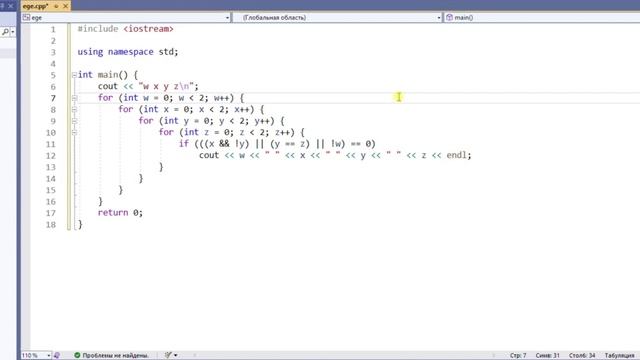Click the 'Табуляция' indent setting
640x360 pixels.
click(x=619, y=356)
